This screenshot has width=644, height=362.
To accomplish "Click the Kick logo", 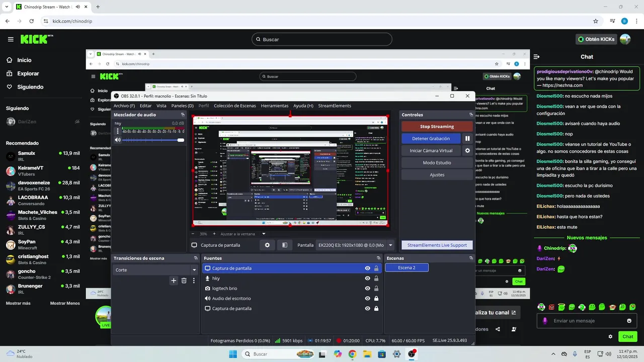I will (x=37, y=39).
